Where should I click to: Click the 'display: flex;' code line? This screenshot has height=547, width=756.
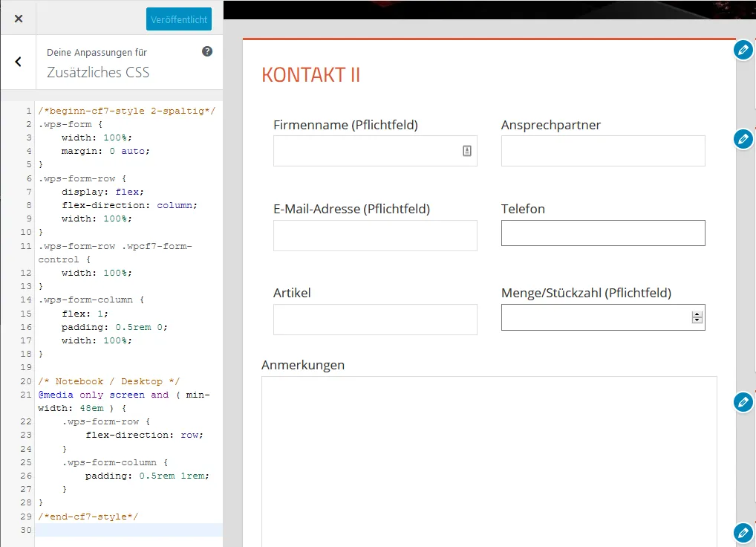102,192
